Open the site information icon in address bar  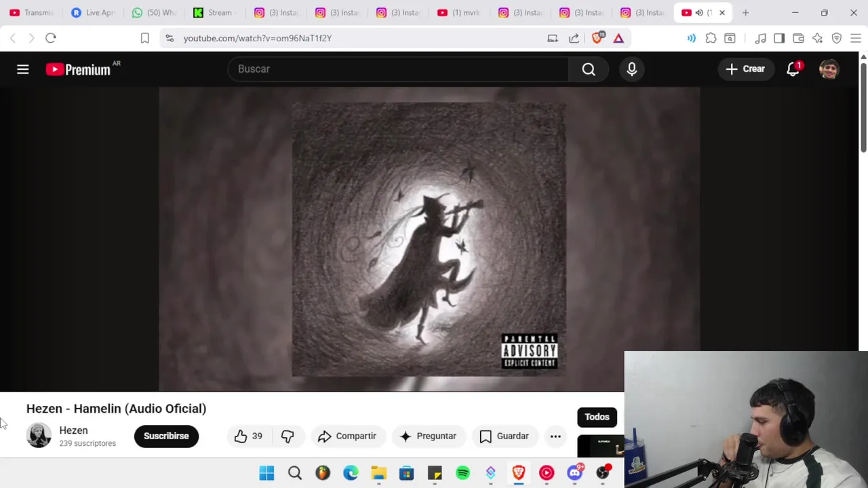170,38
